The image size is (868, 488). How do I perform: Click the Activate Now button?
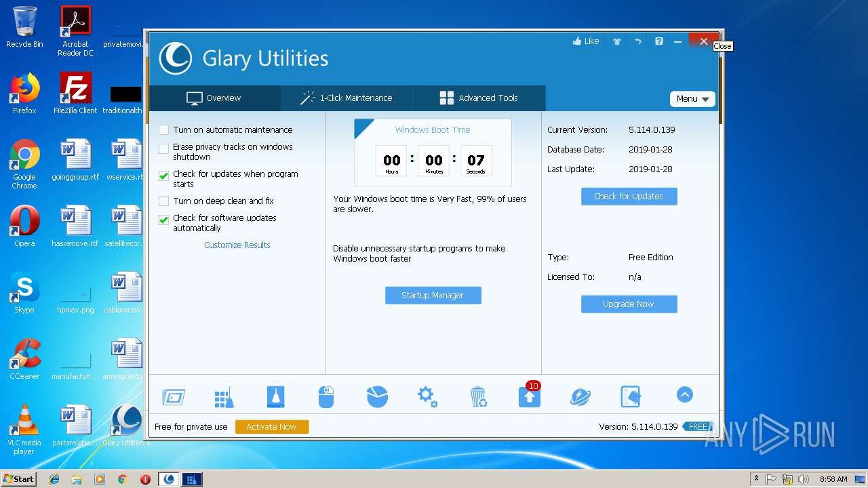point(272,427)
